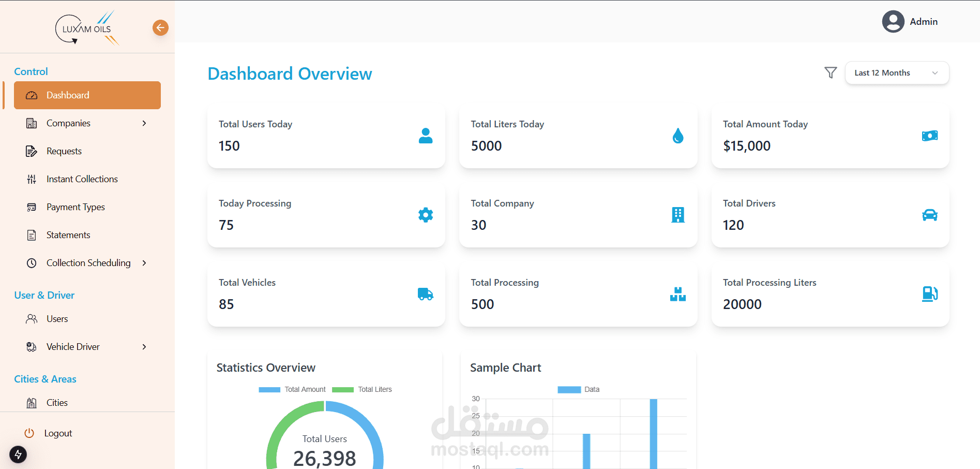
Task: Click the Admin profile name
Action: click(x=924, y=22)
